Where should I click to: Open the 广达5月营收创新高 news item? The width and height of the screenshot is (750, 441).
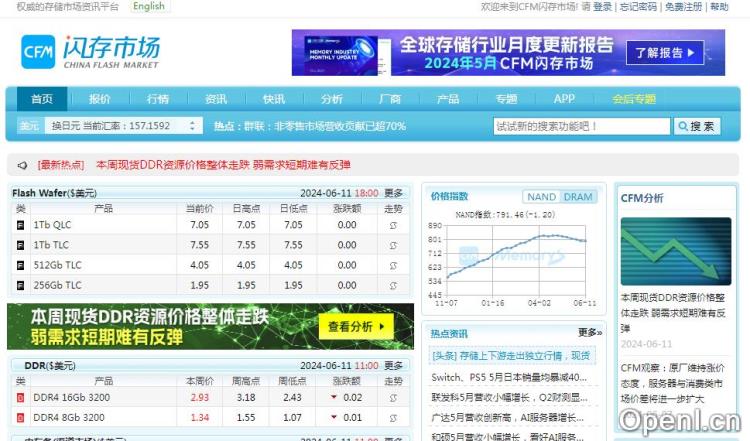pos(507,418)
